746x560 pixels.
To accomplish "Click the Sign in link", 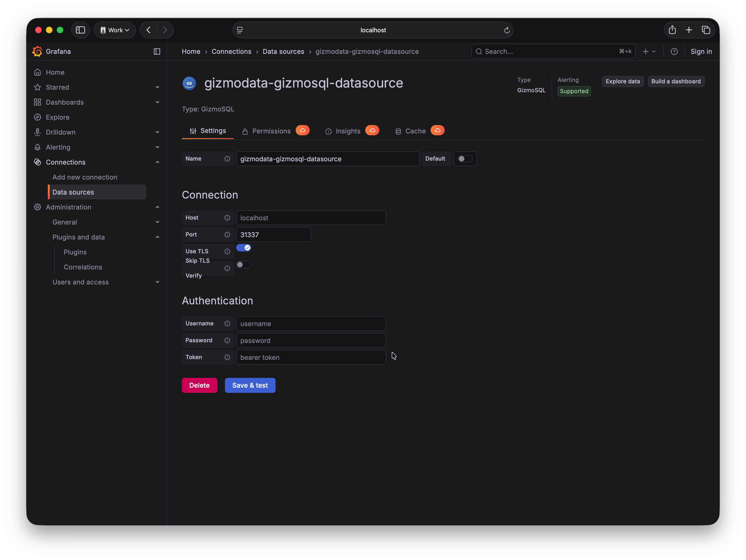I will point(701,51).
